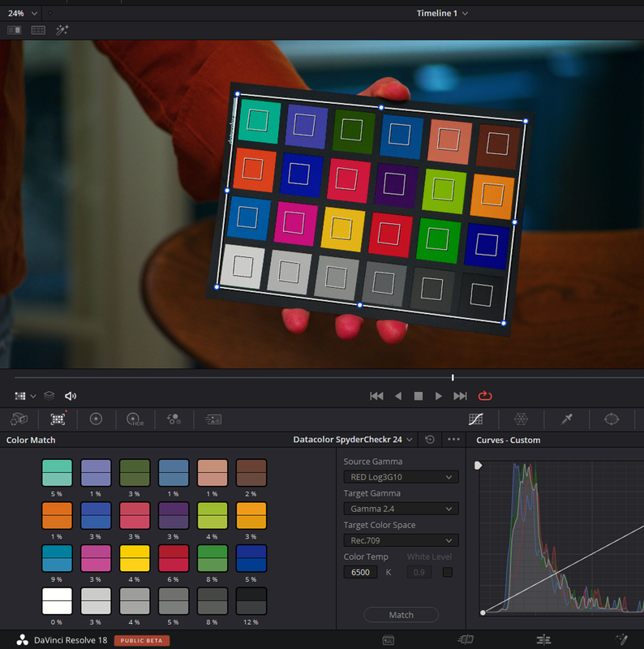The image size is (644, 649).
Task: Mute audio with the speaker icon
Action: coord(71,396)
